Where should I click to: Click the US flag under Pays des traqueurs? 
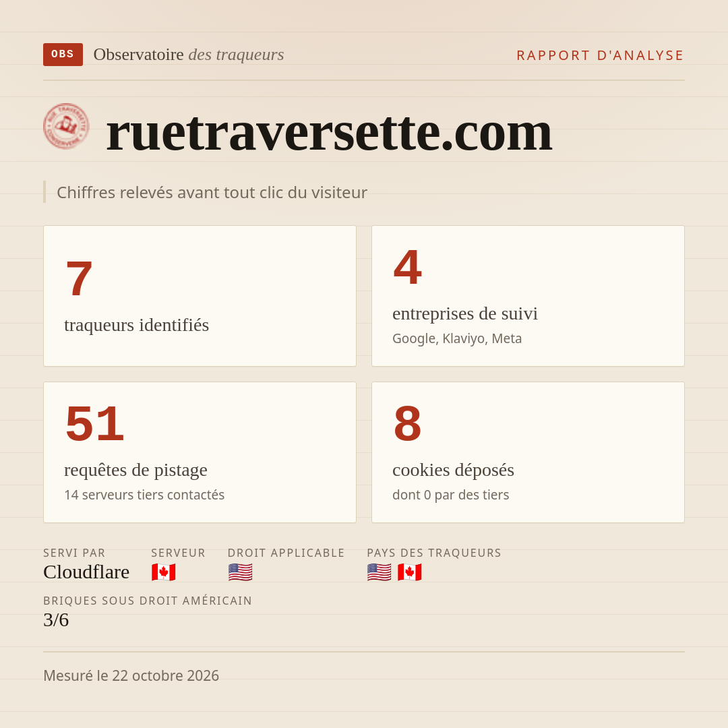pyautogui.click(x=379, y=572)
